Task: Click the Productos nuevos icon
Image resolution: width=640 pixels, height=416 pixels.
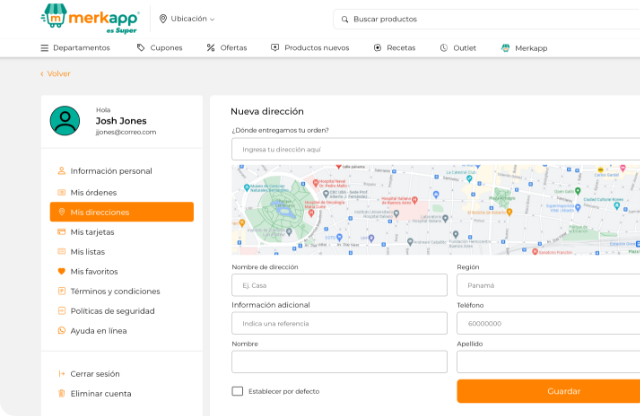Action: pyautogui.click(x=275, y=48)
